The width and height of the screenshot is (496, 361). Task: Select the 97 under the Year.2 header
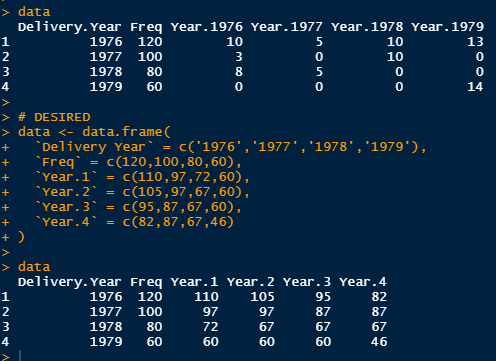point(267,312)
